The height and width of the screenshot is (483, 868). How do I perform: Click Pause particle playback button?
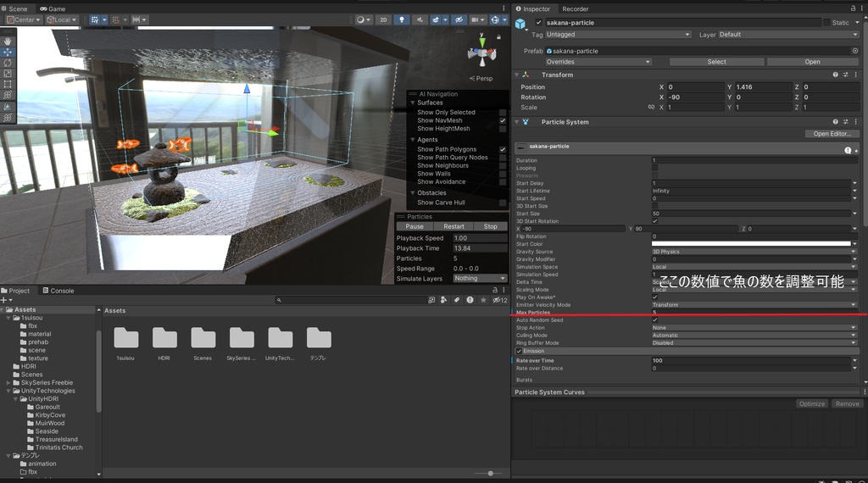[x=415, y=226]
